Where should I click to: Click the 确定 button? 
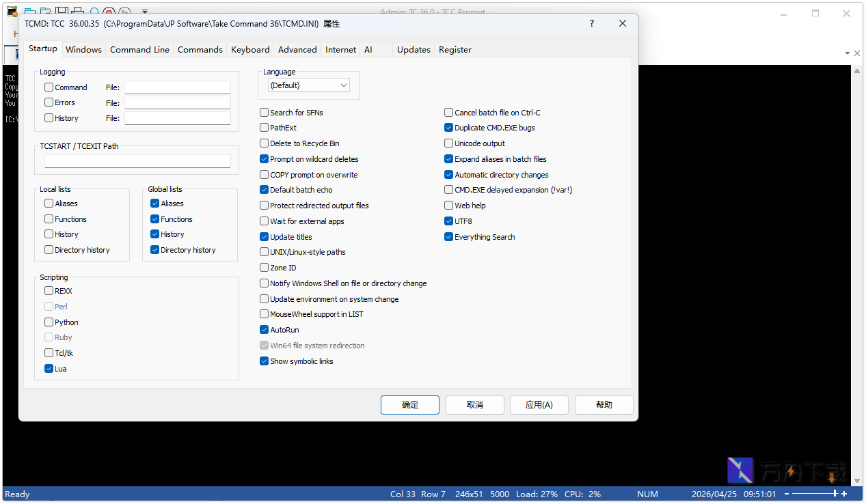409,404
